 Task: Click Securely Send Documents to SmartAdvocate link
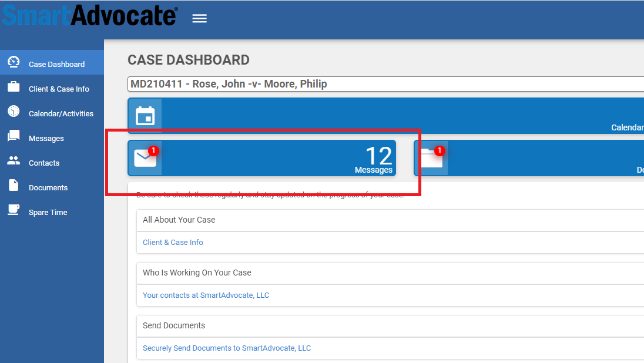[227, 348]
